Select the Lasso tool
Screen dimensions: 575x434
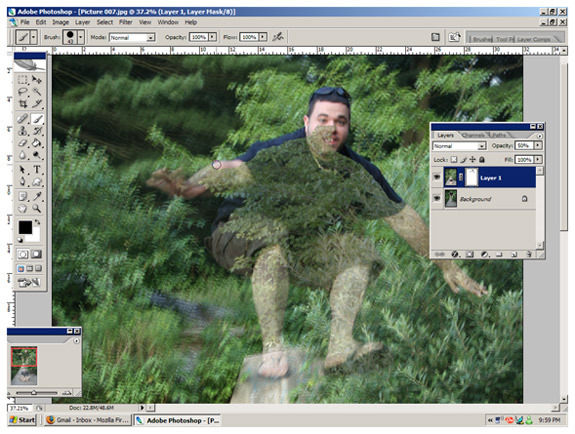tap(23, 92)
